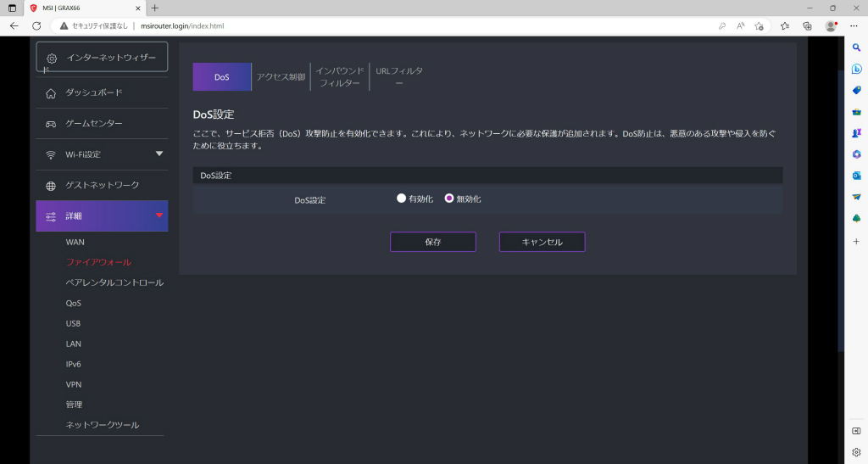Expand the Wi-Fi設定 dropdown arrow
Image resolution: width=868 pixels, height=464 pixels.
pos(159,154)
